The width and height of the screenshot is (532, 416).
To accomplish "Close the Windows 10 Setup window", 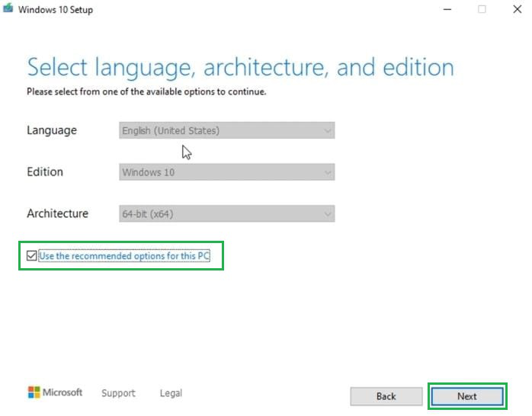I will tap(517, 9).
